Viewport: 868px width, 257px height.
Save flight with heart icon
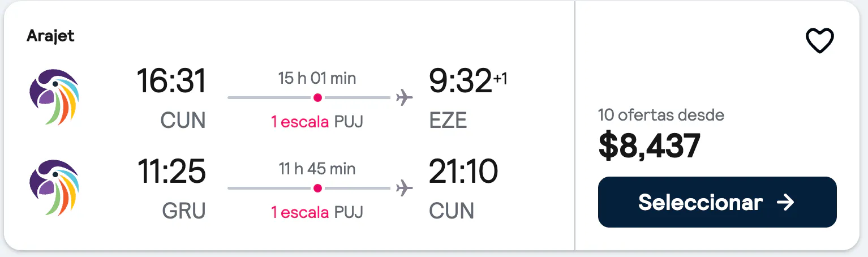click(x=820, y=41)
